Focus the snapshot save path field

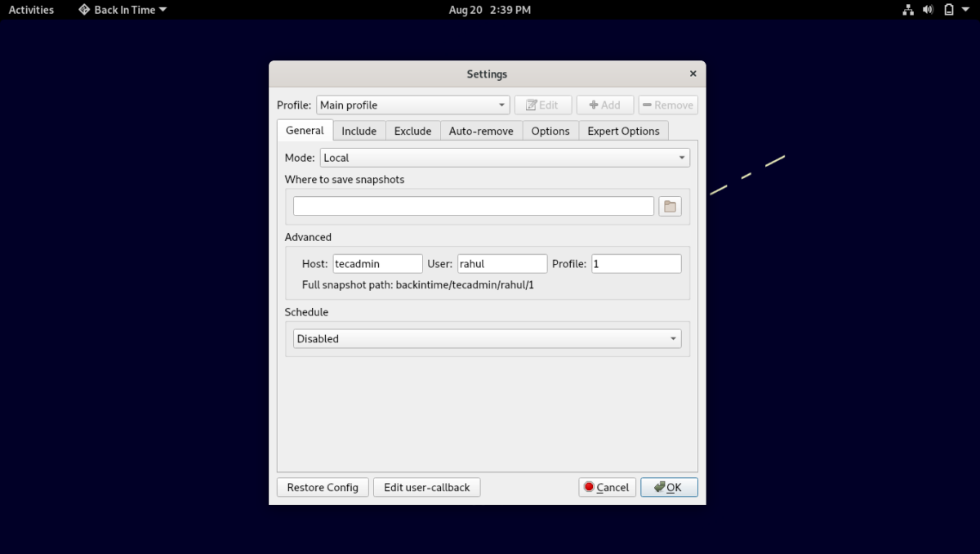pyautogui.click(x=474, y=207)
